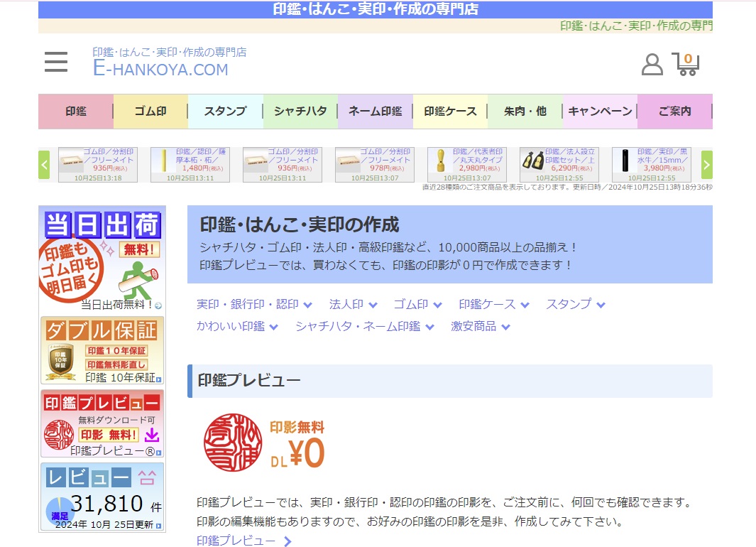Open the 朱肉・他 navigation tab
Image resolution: width=756 pixels, height=547 pixels.
click(x=525, y=112)
